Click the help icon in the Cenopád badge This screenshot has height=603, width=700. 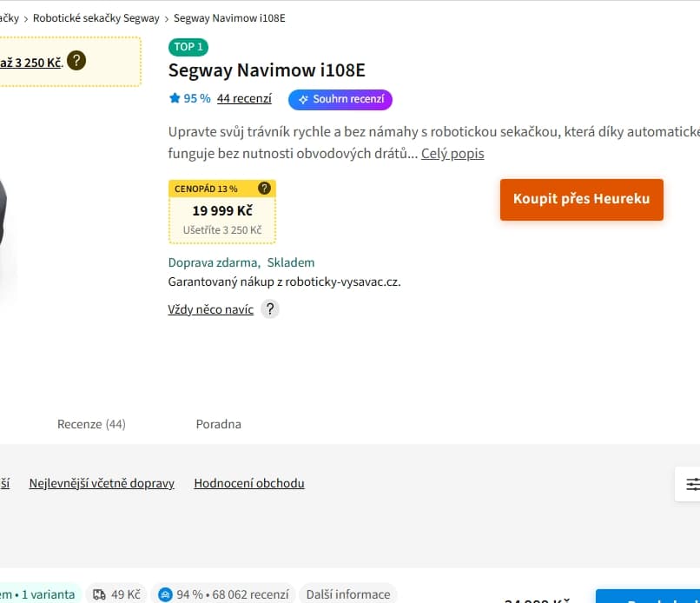(x=265, y=189)
